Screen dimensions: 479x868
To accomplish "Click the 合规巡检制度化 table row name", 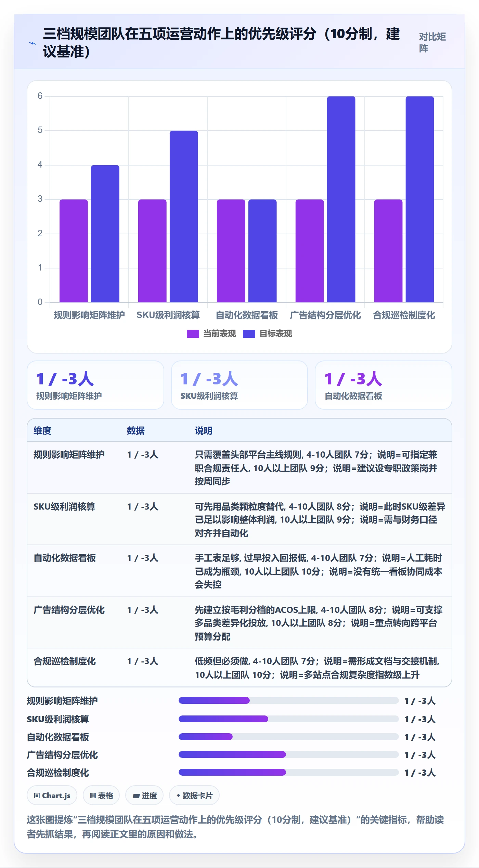I will (x=65, y=661).
